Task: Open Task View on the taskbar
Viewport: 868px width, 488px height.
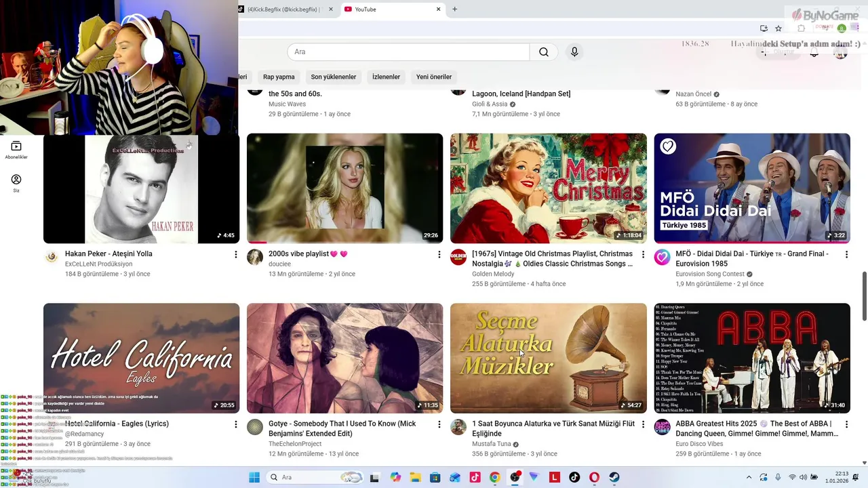Action: point(374,477)
